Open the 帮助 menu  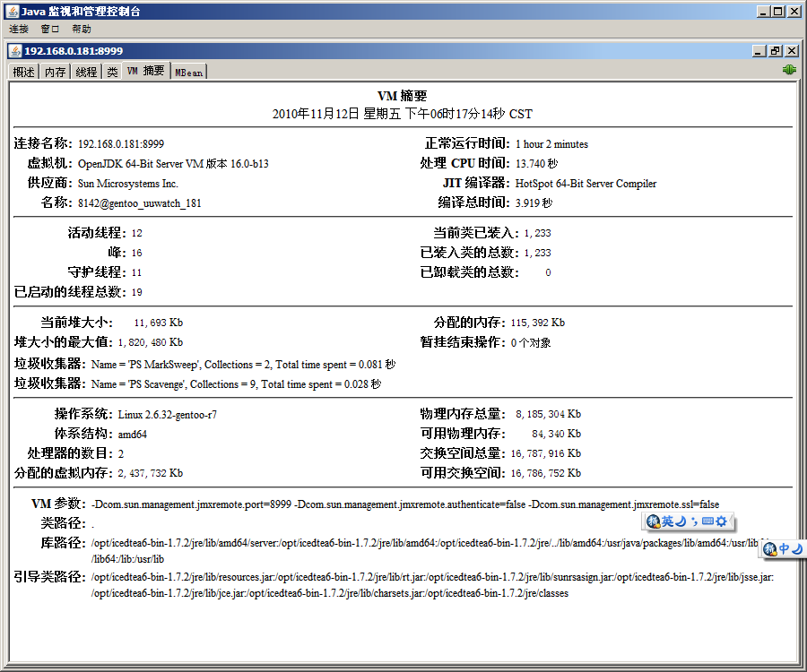82,30
